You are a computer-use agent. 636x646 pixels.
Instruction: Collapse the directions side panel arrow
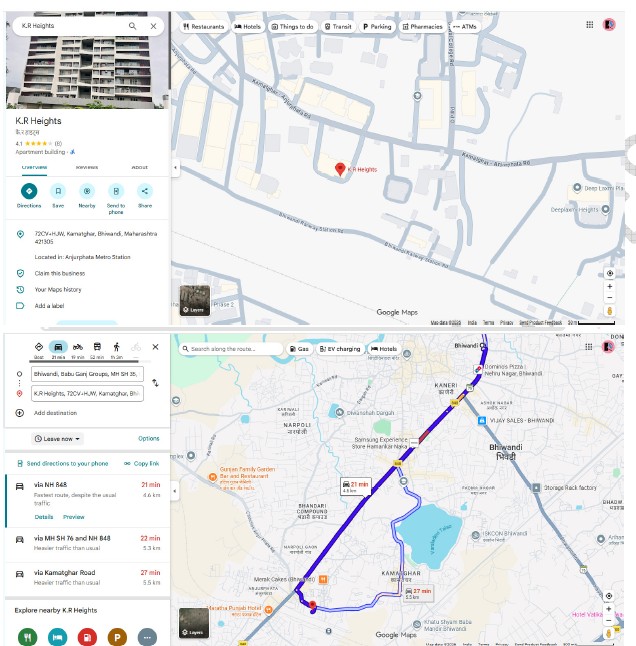[175, 491]
